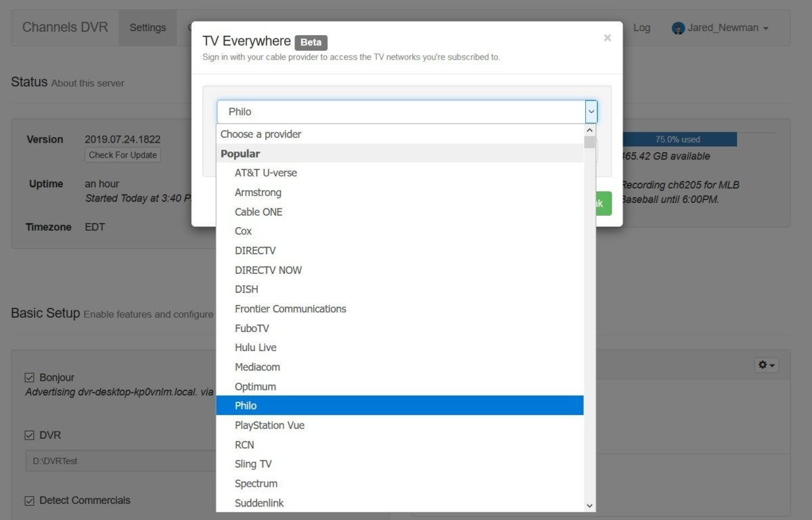Toggle the DVR checkbox

pyautogui.click(x=30, y=435)
